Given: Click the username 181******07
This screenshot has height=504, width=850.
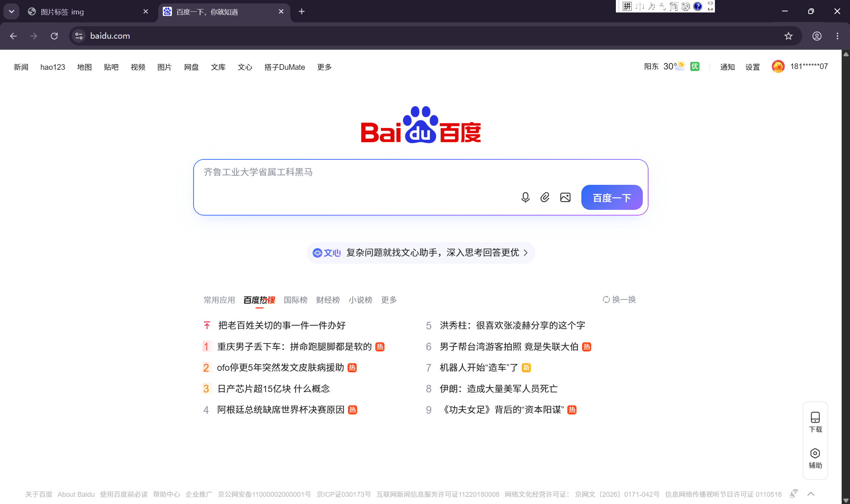Looking at the screenshot, I should click(x=809, y=67).
